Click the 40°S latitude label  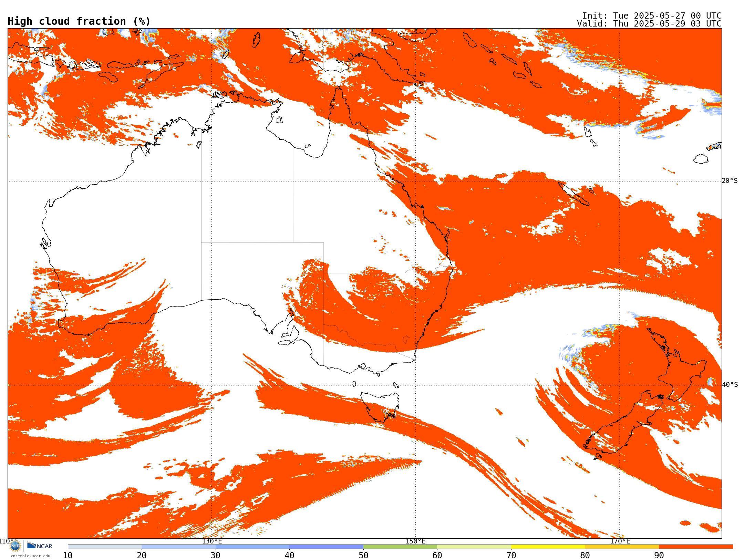pyautogui.click(x=730, y=385)
